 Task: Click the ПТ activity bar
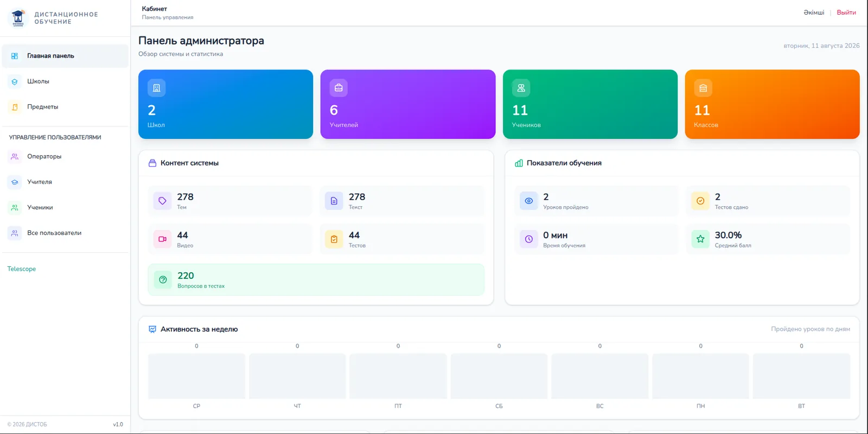click(398, 376)
